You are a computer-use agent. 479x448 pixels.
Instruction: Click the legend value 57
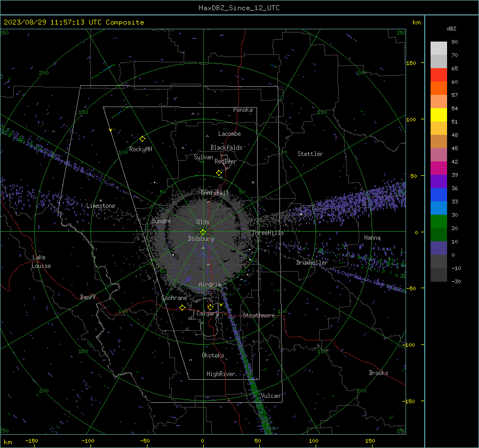pyautogui.click(x=455, y=95)
